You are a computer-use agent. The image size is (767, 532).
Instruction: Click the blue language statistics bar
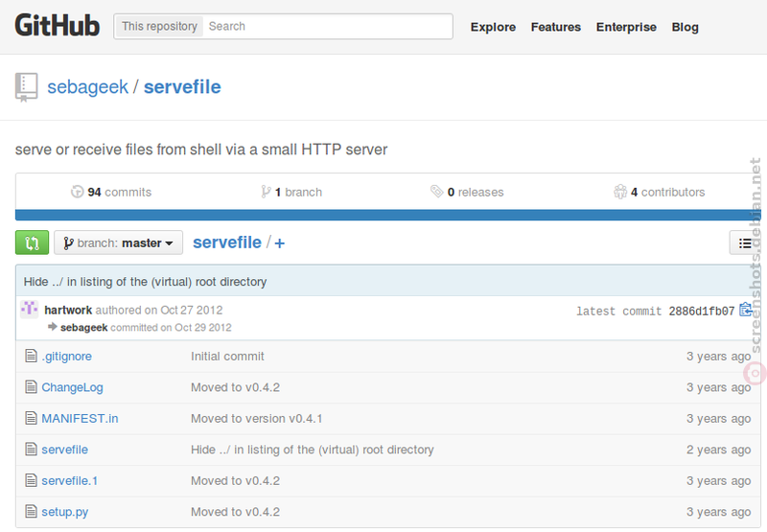[388, 215]
